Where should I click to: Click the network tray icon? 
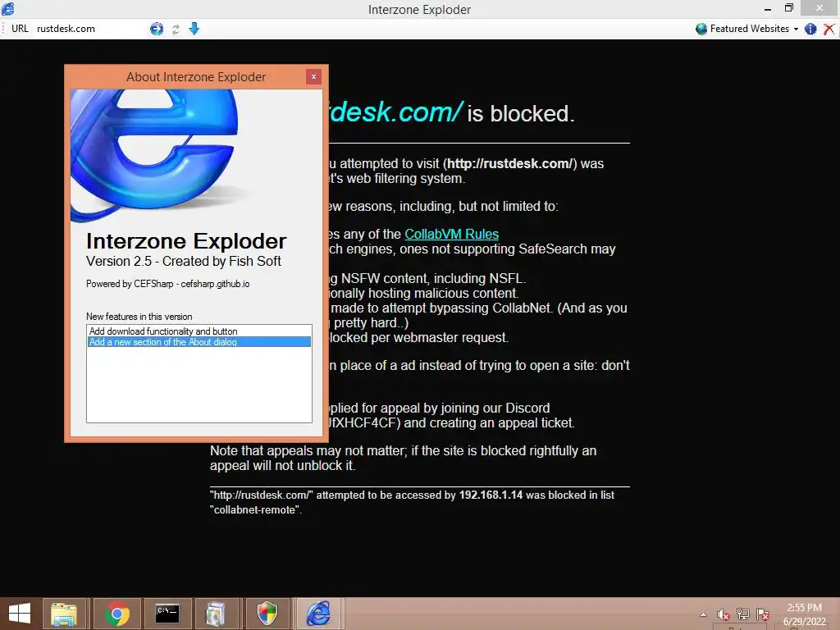coord(743,614)
